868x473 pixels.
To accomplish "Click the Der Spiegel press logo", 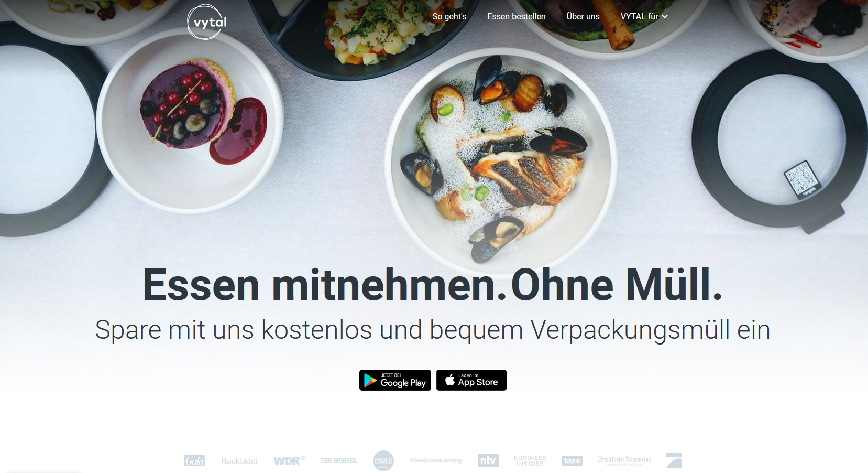I will tap(338, 461).
